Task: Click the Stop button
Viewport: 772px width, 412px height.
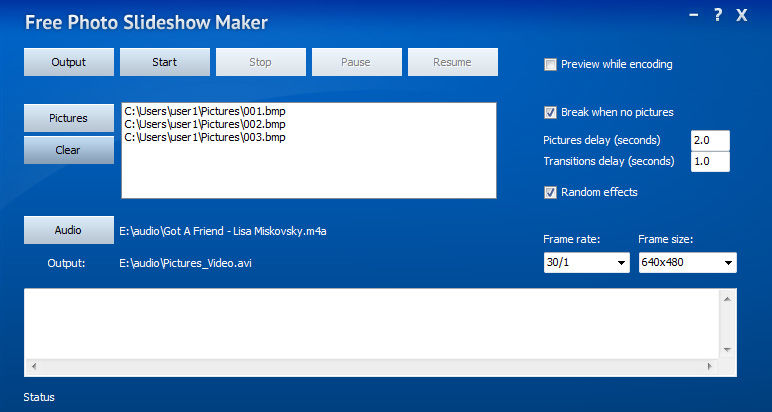Action: click(260, 62)
